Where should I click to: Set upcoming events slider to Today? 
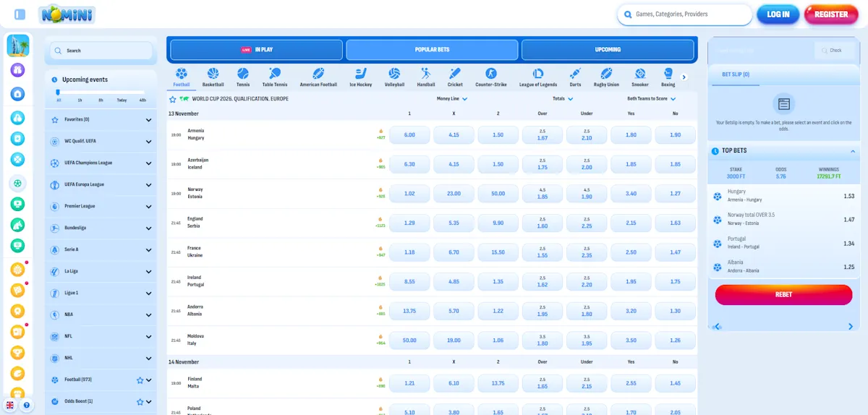click(122, 100)
